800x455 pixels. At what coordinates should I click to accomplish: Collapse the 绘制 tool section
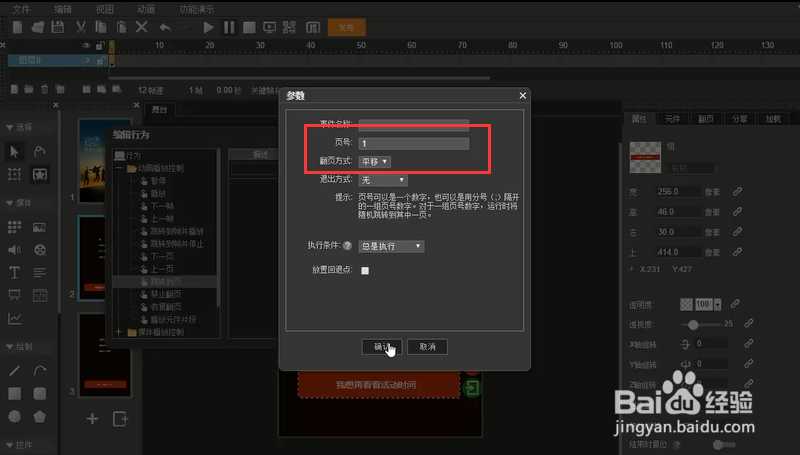click(x=10, y=347)
